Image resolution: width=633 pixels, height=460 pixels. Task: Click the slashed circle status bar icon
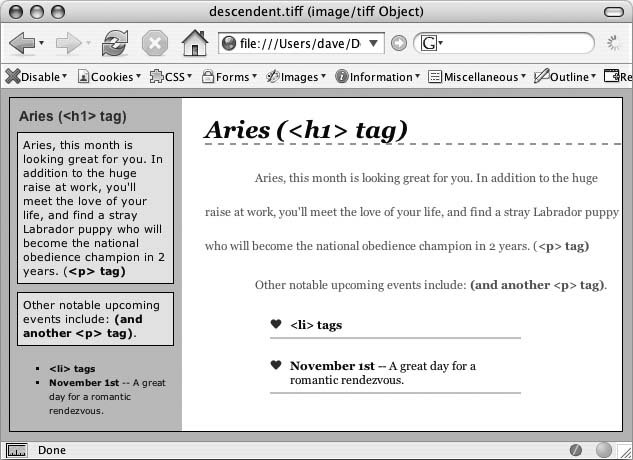point(576,450)
